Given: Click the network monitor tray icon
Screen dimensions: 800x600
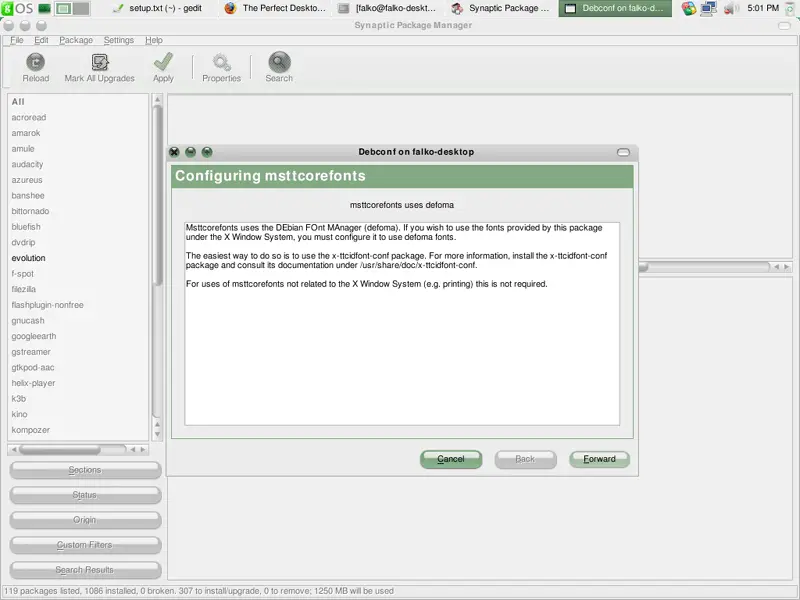Looking at the screenshot, I should click(709, 8).
